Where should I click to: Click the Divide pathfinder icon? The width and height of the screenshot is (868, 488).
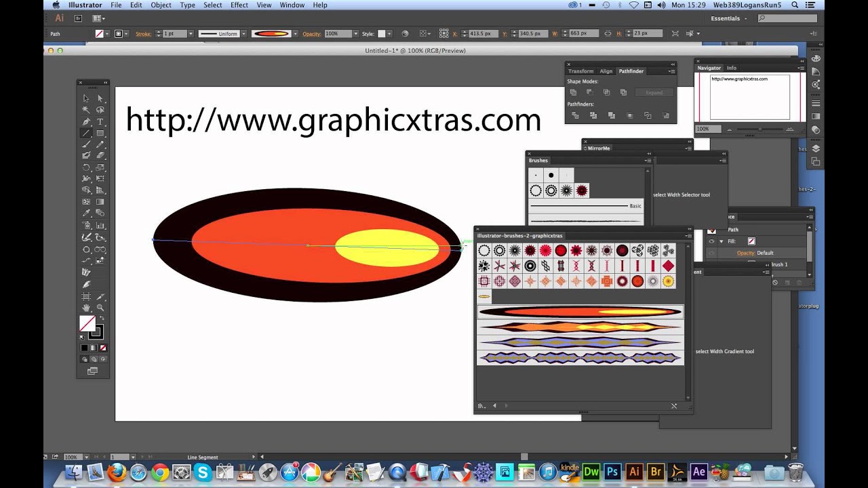[575, 115]
